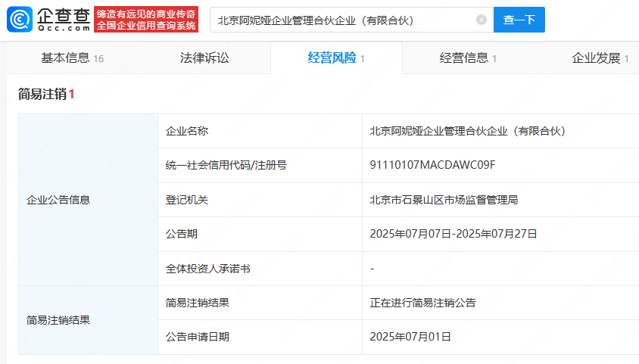Click the 公告期 label cell
Screen dimensions: 639x364
[260, 234]
